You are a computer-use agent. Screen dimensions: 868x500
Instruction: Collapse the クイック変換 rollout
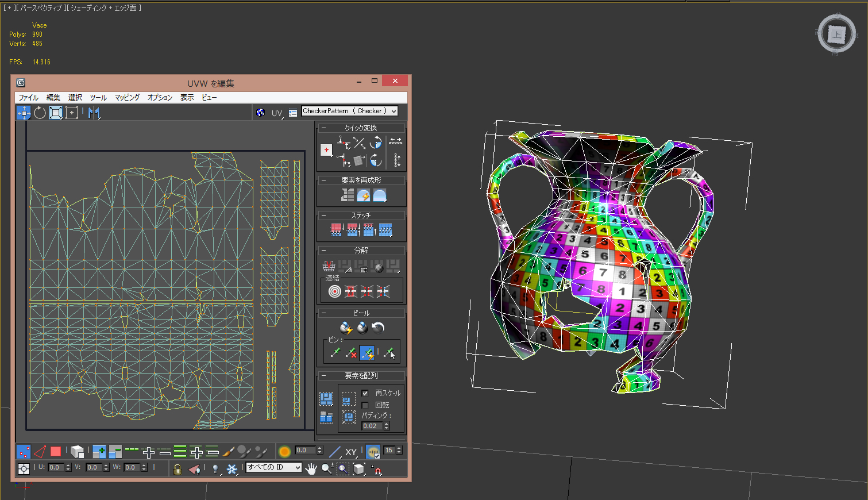tap(323, 128)
